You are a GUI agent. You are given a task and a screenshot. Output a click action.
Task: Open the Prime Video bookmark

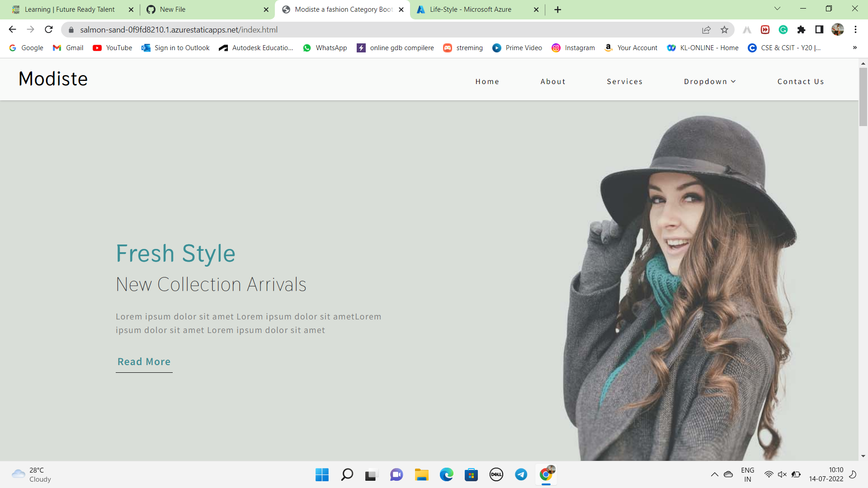(x=517, y=48)
